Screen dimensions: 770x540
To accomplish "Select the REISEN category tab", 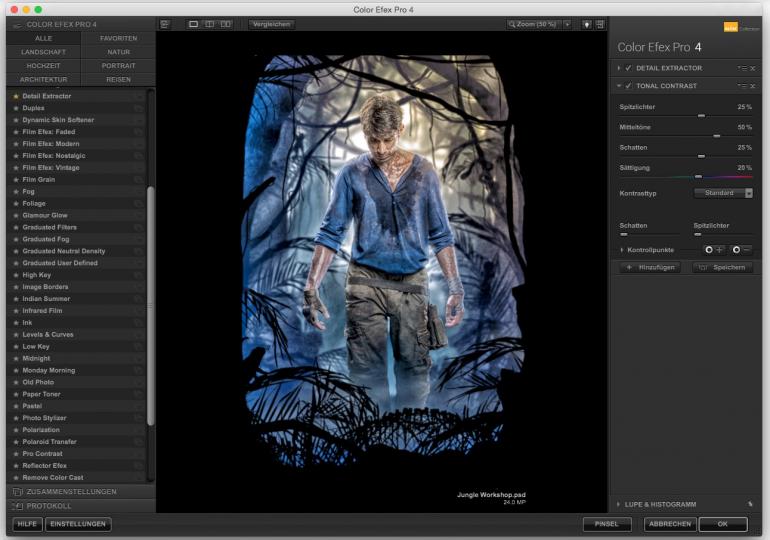I will (118, 80).
